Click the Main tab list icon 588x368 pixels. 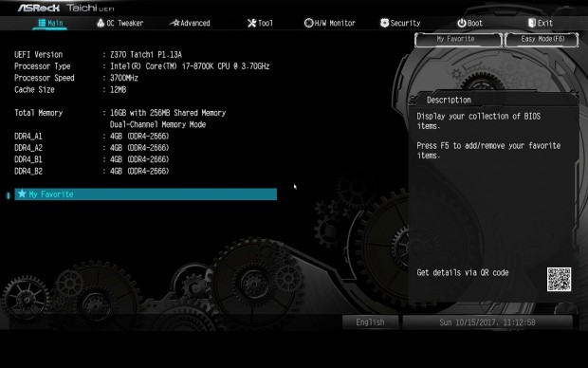(42, 23)
